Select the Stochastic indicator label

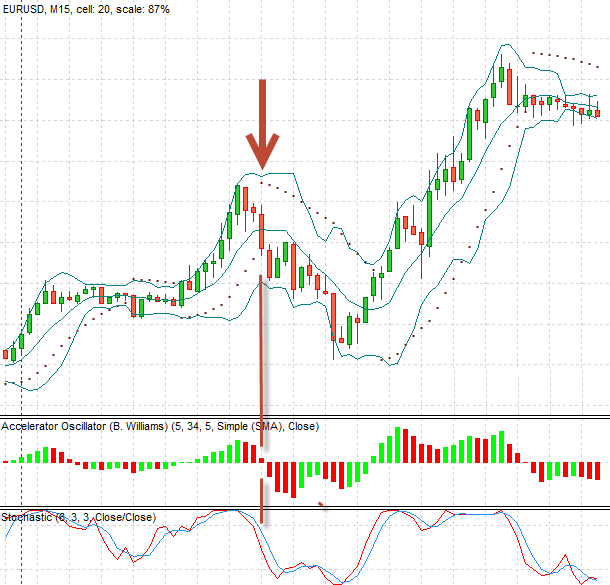(78, 517)
